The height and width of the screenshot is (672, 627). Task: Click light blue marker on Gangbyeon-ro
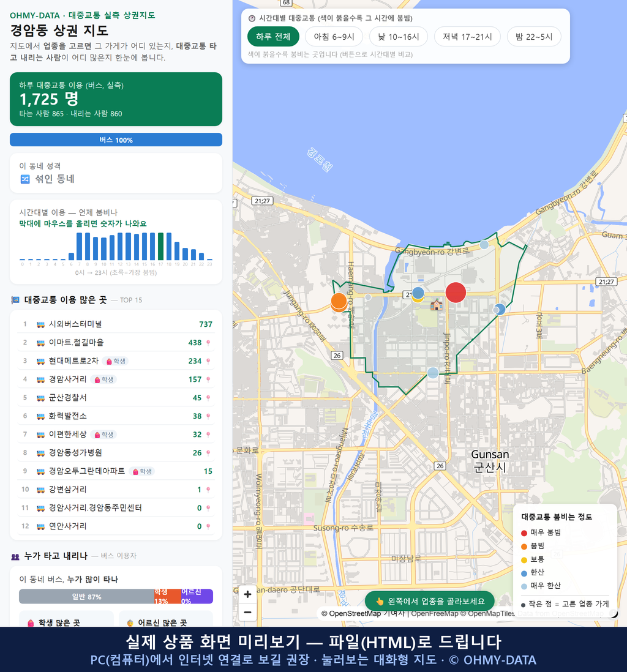[x=484, y=245]
